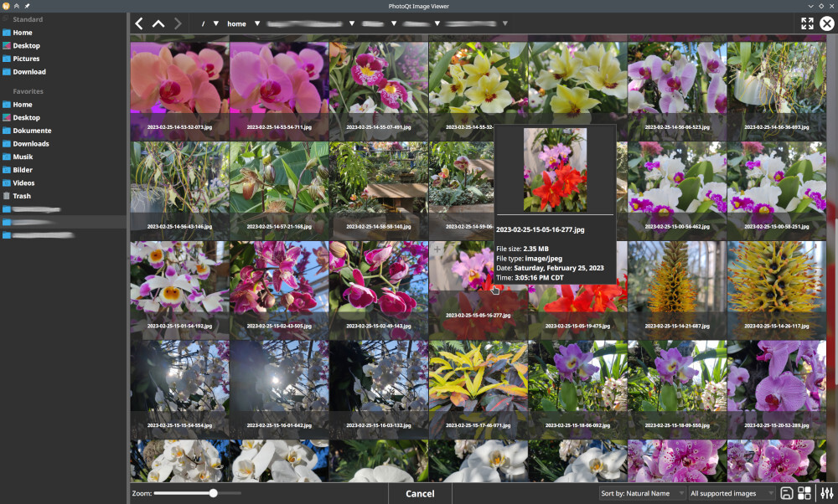Click the pin icon in title bar
The width and height of the screenshot is (838, 504).
click(x=27, y=6)
